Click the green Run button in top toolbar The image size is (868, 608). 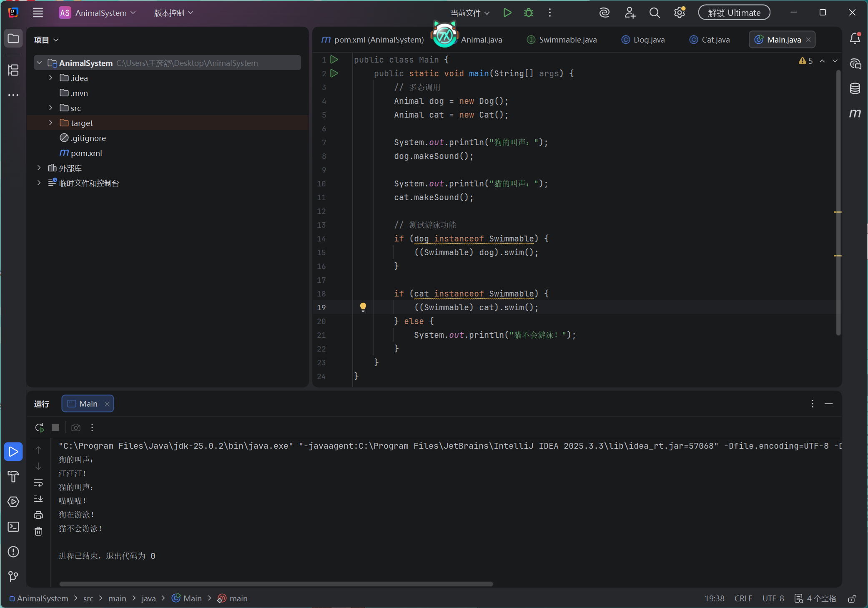coord(507,13)
